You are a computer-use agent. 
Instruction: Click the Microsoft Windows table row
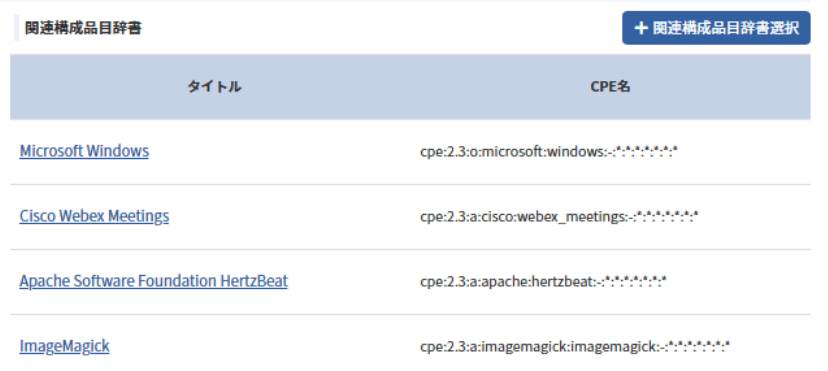point(410,152)
